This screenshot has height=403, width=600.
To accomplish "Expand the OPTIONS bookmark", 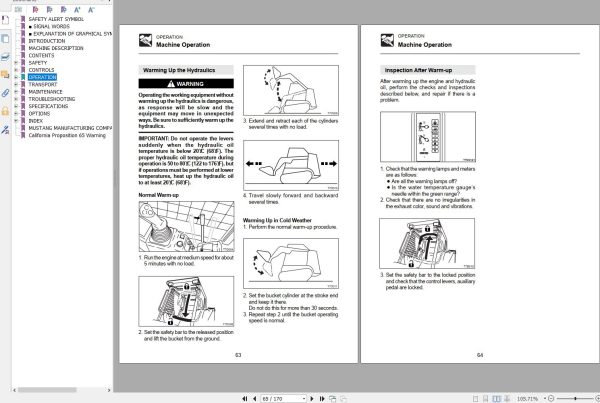I will click(16, 114).
